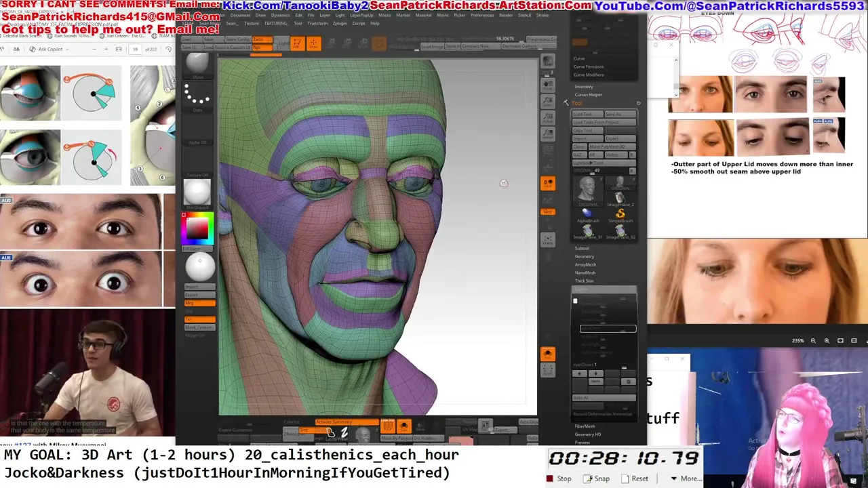Open the Render menu
The width and height of the screenshot is (868, 488).
(x=506, y=15)
